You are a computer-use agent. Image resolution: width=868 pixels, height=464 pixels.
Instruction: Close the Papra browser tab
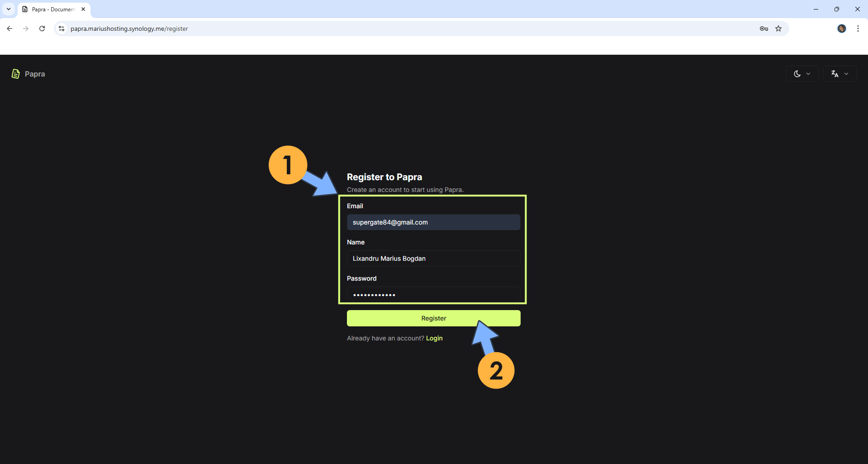tap(83, 9)
